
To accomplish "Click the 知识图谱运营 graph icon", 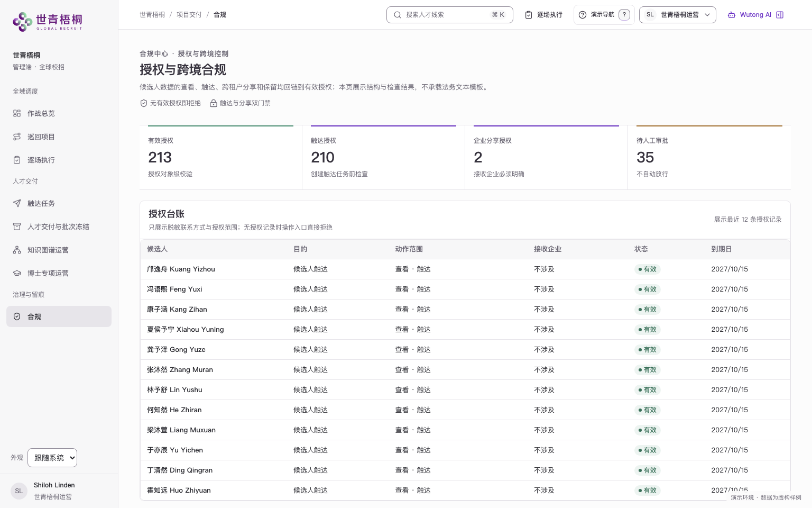I will (17, 250).
